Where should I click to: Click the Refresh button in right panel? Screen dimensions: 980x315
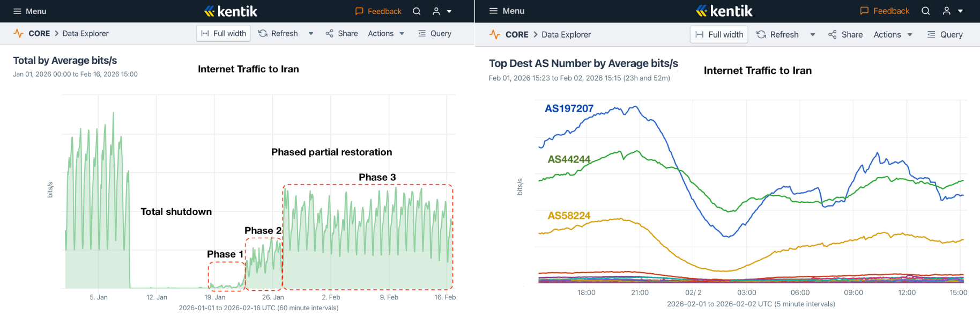point(778,34)
